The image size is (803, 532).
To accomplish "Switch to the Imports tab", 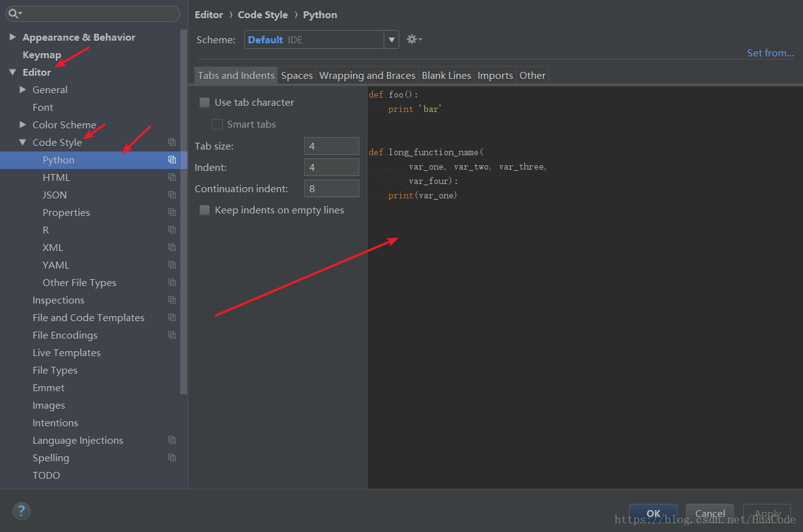I will 495,75.
